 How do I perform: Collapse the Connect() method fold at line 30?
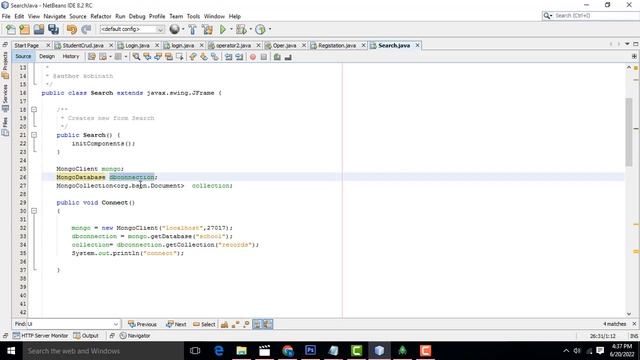click(34, 211)
